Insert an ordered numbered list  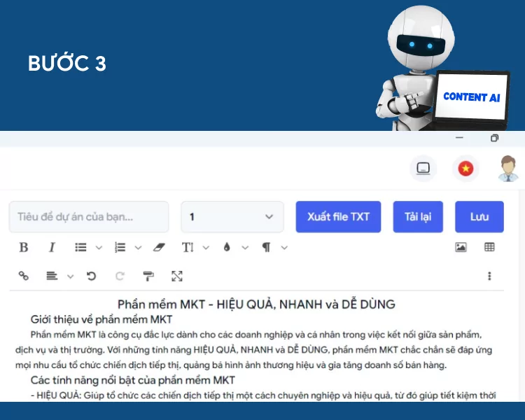coord(120,248)
